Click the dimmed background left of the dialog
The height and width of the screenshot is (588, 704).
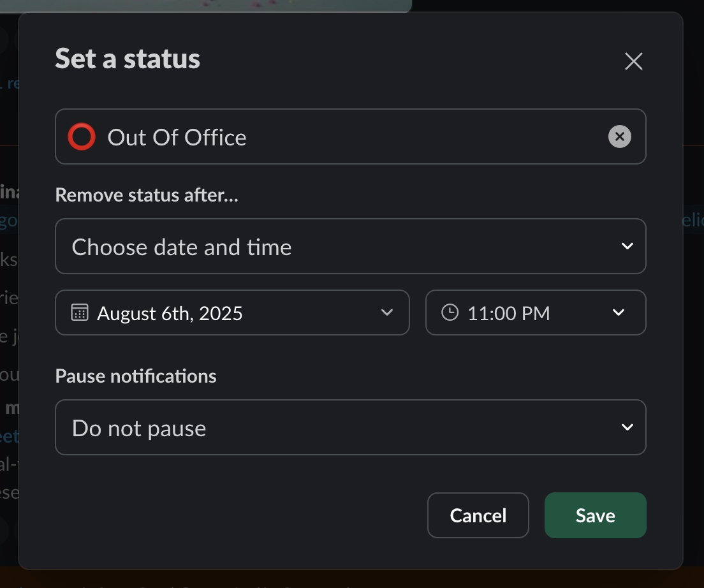pos(8,319)
